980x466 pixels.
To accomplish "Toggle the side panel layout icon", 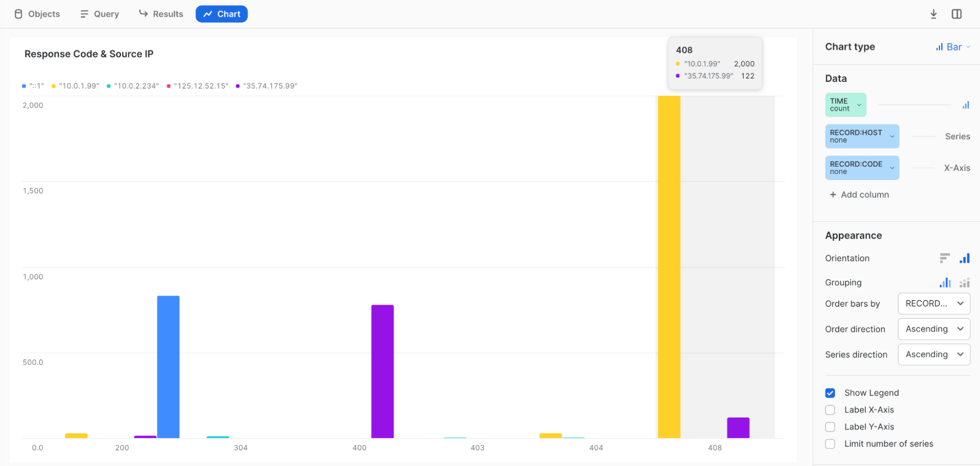I will (956, 14).
